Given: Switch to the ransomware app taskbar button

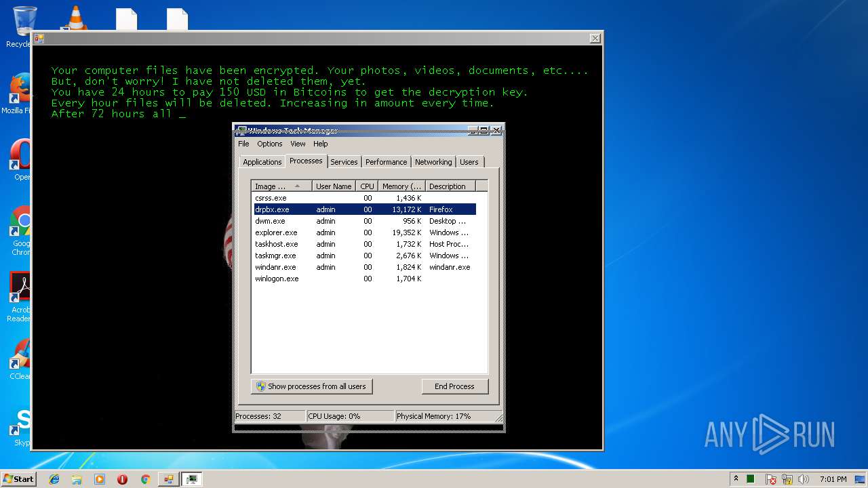Looking at the screenshot, I should pyautogui.click(x=168, y=479).
